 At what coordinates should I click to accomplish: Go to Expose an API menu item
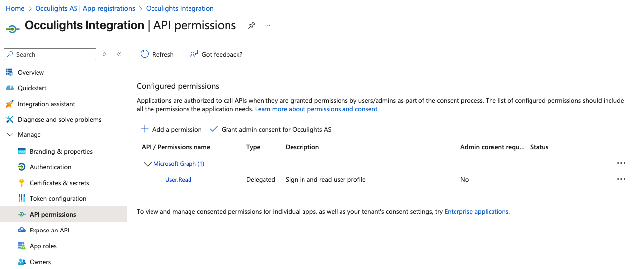49,230
